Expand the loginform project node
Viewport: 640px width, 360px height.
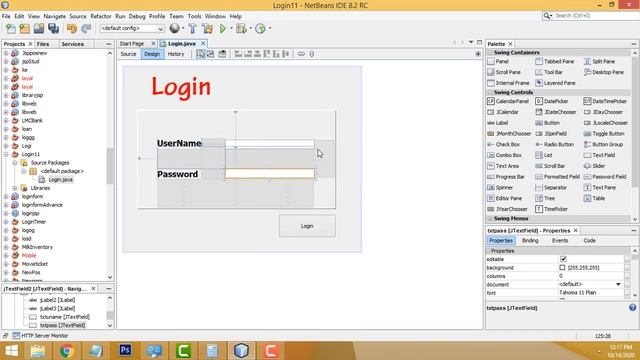click(6, 197)
